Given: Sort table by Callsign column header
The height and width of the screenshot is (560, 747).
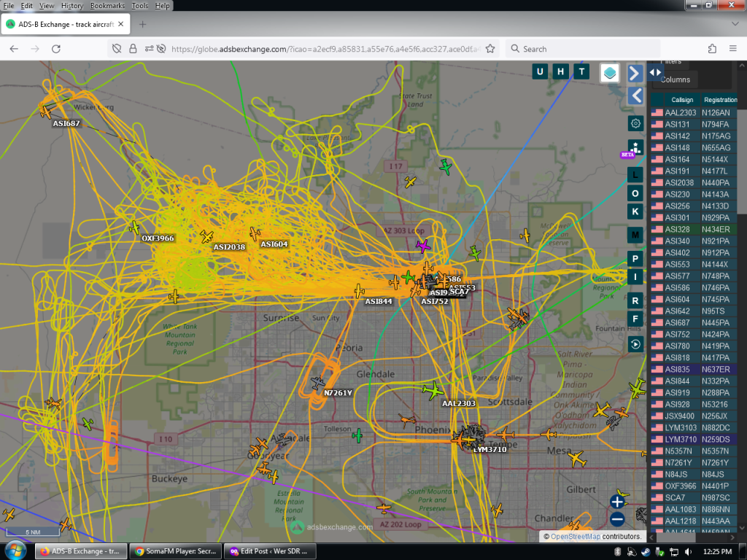Looking at the screenshot, I should pos(682,100).
